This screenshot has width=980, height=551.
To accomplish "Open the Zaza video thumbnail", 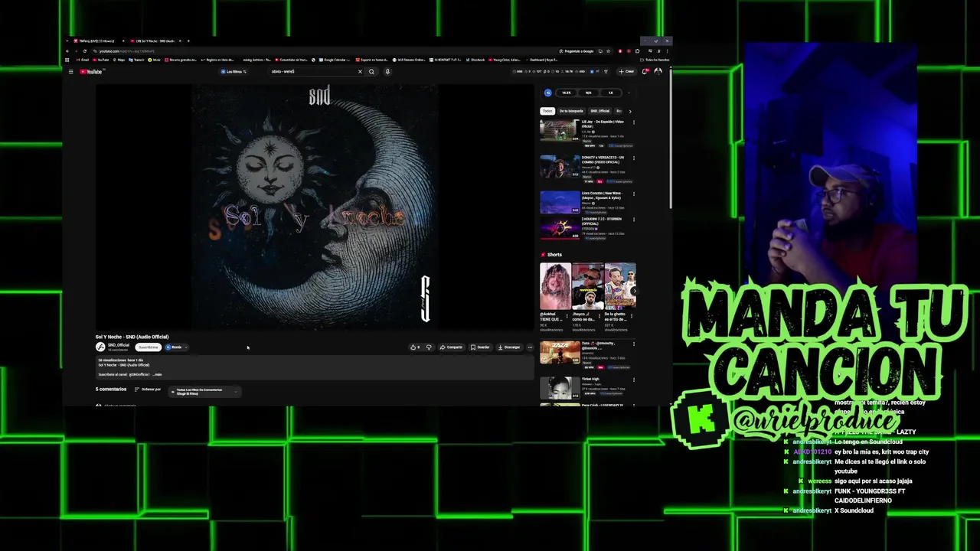I will click(560, 352).
